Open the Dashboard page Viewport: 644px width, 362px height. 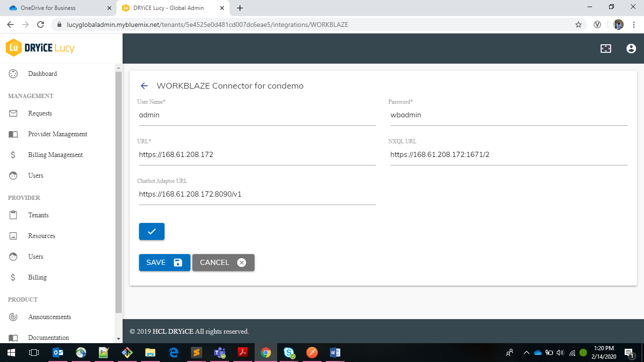click(42, 74)
